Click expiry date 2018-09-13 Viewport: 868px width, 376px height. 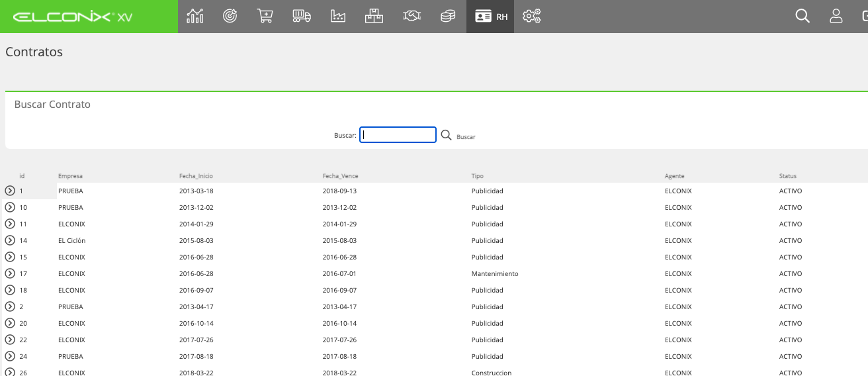[x=339, y=191]
